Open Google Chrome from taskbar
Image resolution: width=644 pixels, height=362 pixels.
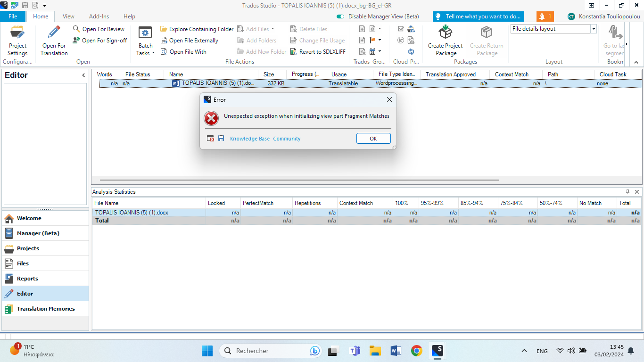[x=416, y=351]
